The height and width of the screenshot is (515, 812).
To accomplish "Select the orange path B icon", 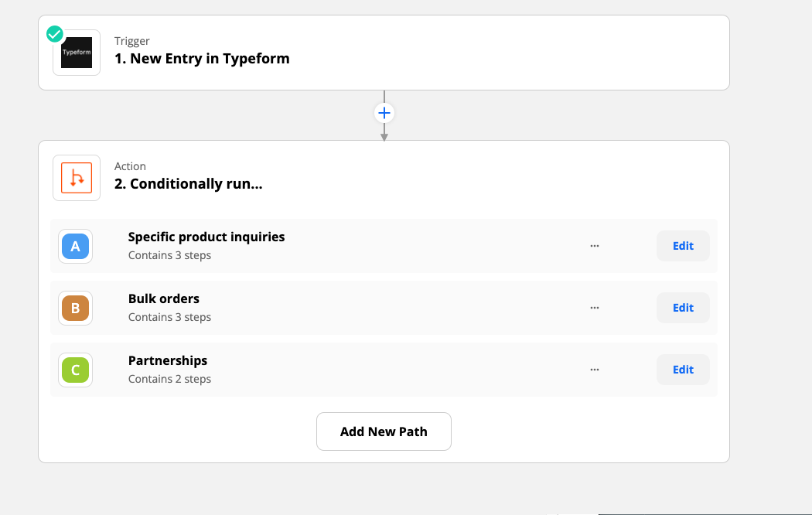I will (76, 308).
